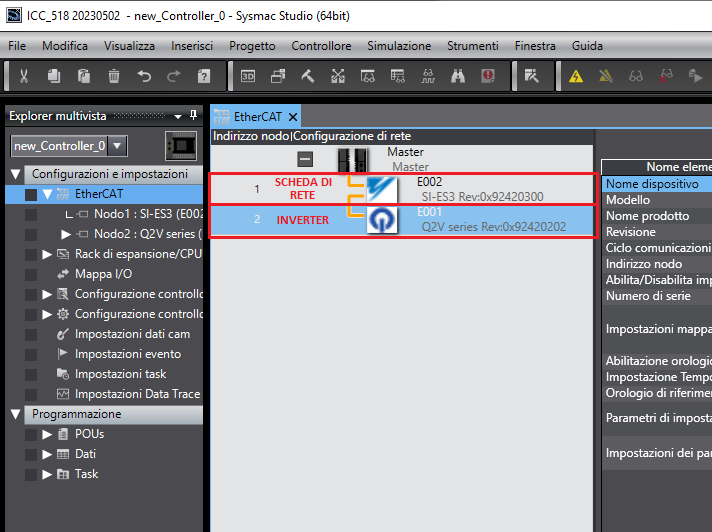Open the new_Controller_0 dropdown
Image resolution: width=712 pixels, height=532 pixels.
click(x=117, y=146)
